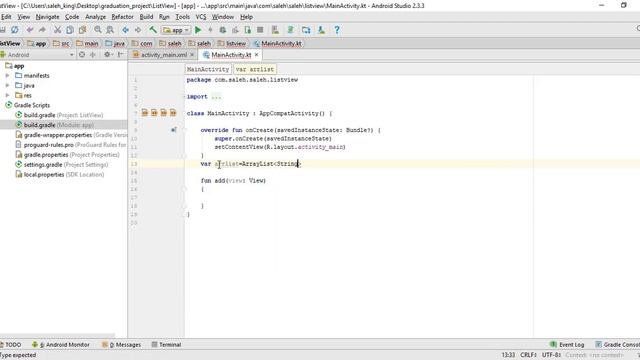The width and height of the screenshot is (640, 360).
Task: Click the Synchronize icon in the toolbar
Action: pyautogui.click(x=15, y=30)
